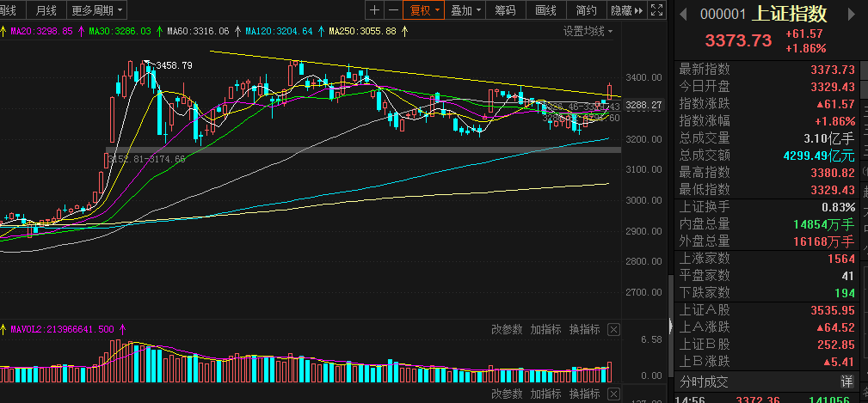Screen dimensions: 868x403
Task: Go to previous stock arrow
Action: tap(683, 14)
